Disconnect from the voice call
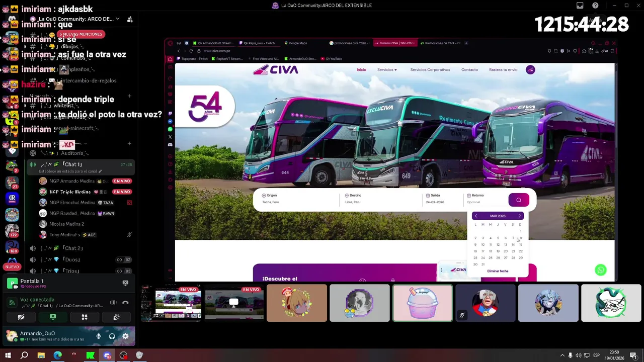This screenshot has width=644, height=362. pos(125,303)
